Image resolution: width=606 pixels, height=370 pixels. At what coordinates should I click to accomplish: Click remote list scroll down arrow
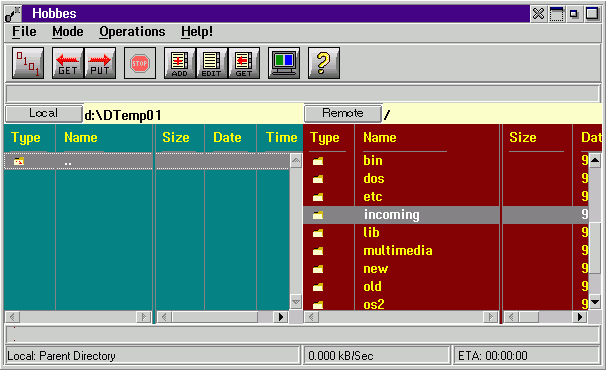click(595, 302)
